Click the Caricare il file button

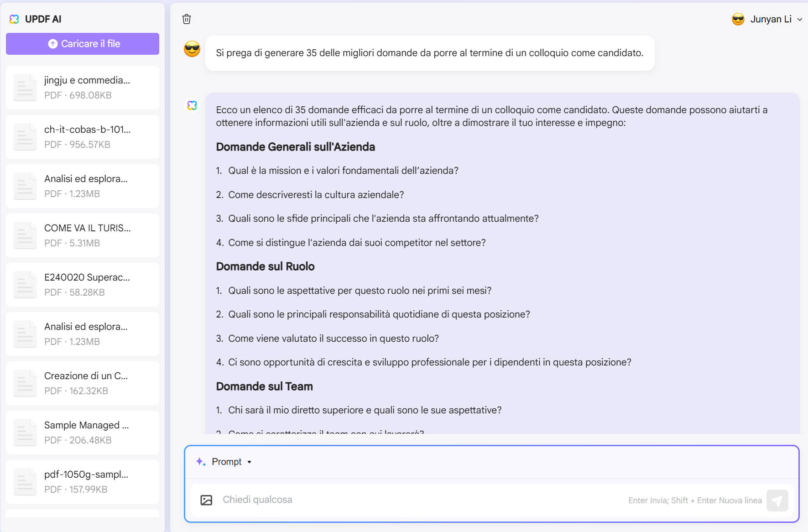pos(83,44)
